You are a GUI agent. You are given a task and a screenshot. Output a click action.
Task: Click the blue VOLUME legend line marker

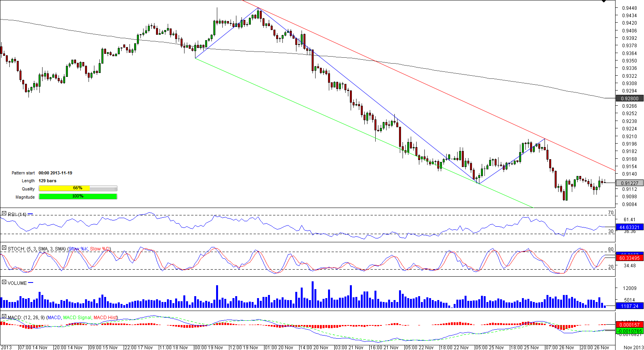click(x=31, y=283)
